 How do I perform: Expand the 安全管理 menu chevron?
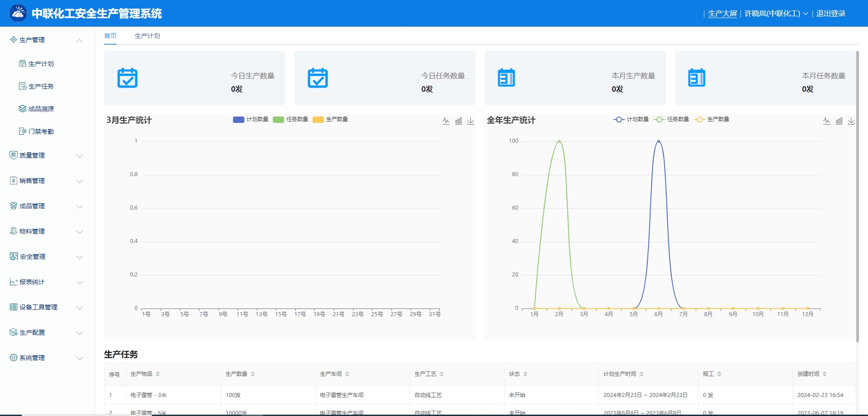click(x=80, y=257)
